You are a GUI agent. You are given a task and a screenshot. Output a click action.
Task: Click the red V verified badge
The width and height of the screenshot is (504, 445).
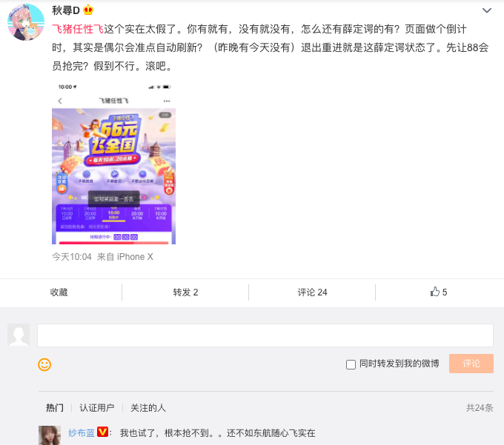tap(102, 432)
